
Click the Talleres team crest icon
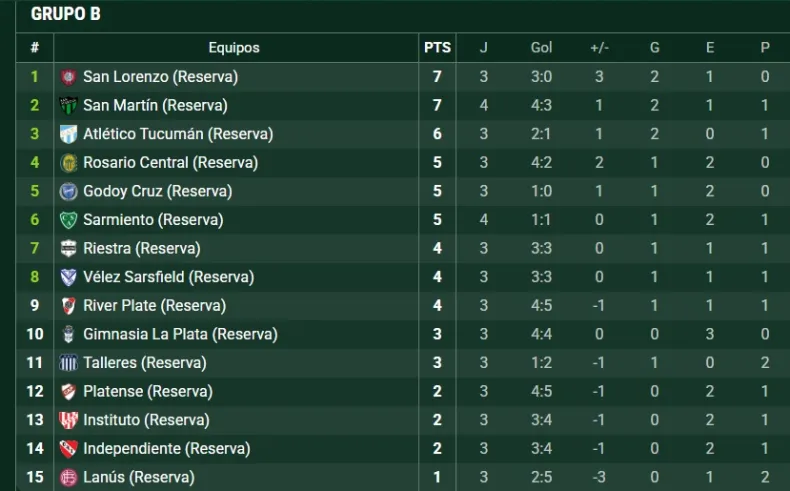click(69, 363)
